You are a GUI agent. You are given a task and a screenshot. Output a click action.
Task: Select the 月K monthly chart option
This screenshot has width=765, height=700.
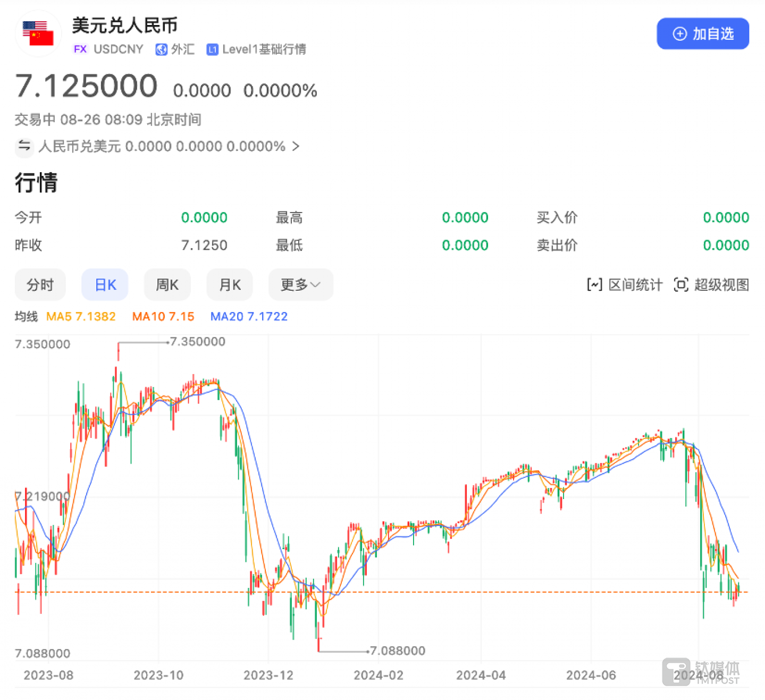pos(229,285)
